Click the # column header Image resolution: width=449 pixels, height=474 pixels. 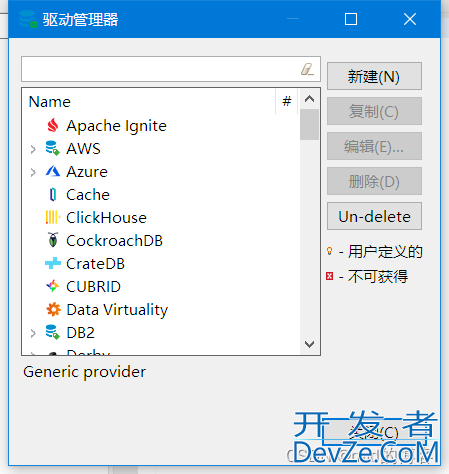click(x=287, y=101)
